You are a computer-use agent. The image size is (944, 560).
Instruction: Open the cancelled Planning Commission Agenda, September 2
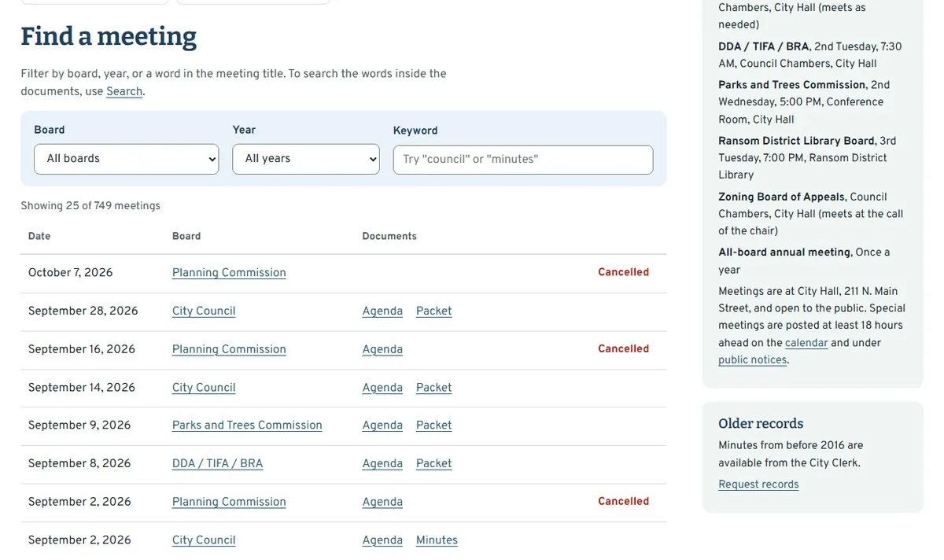(x=382, y=502)
